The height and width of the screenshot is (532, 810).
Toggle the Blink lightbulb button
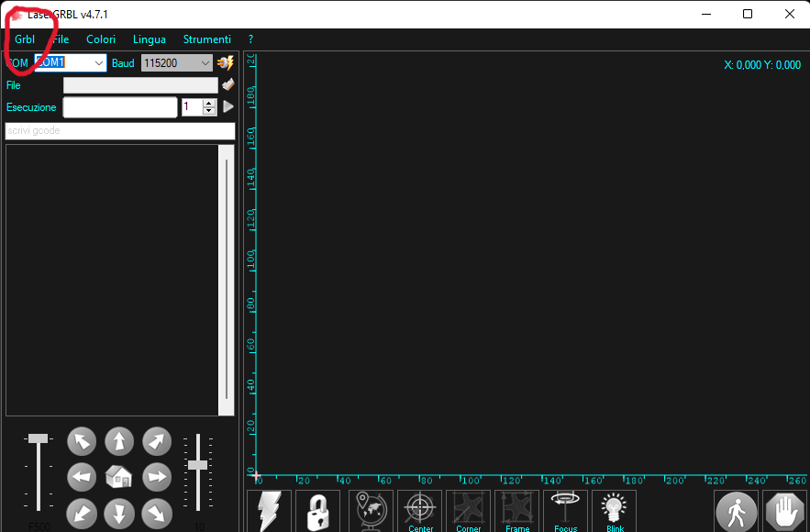tap(615, 513)
